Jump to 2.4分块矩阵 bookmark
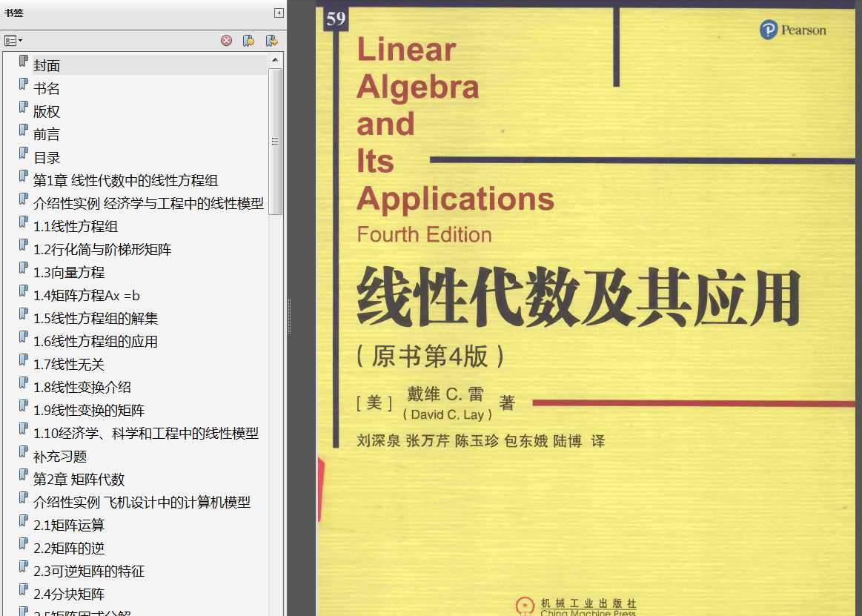 pos(69,595)
